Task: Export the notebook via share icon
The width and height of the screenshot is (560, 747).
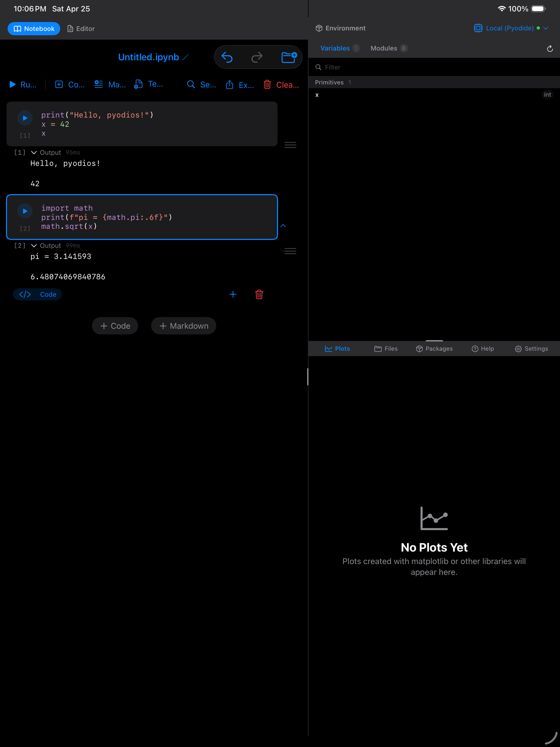Action: 240,84
